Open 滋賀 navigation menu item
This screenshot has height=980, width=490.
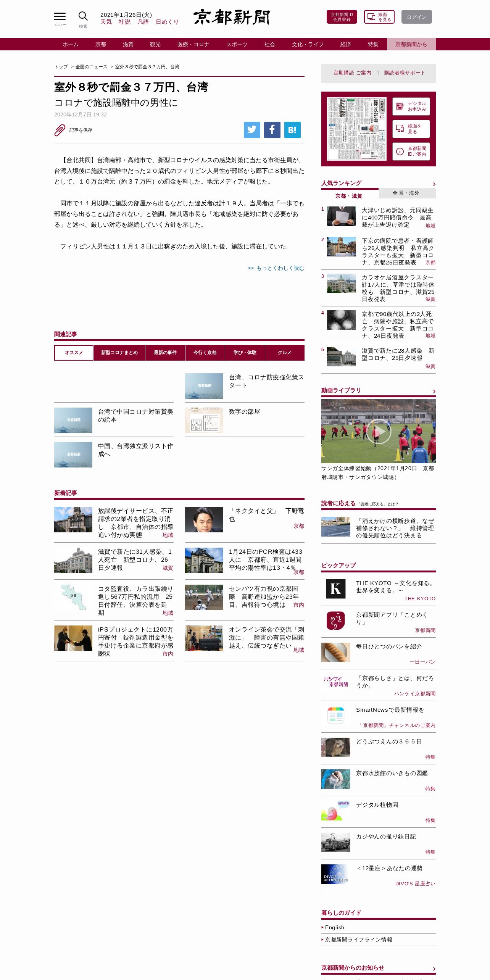pyautogui.click(x=128, y=44)
